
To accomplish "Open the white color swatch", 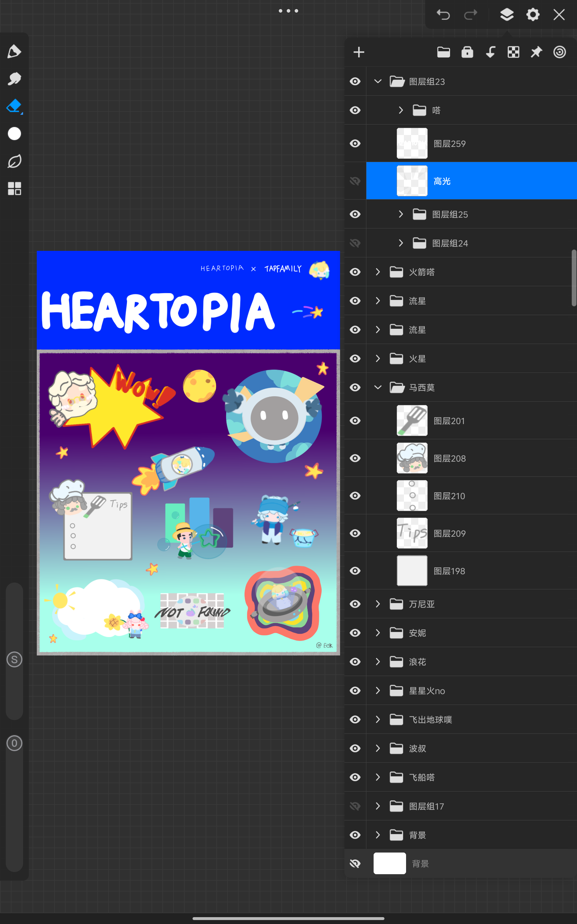I will click(x=14, y=134).
